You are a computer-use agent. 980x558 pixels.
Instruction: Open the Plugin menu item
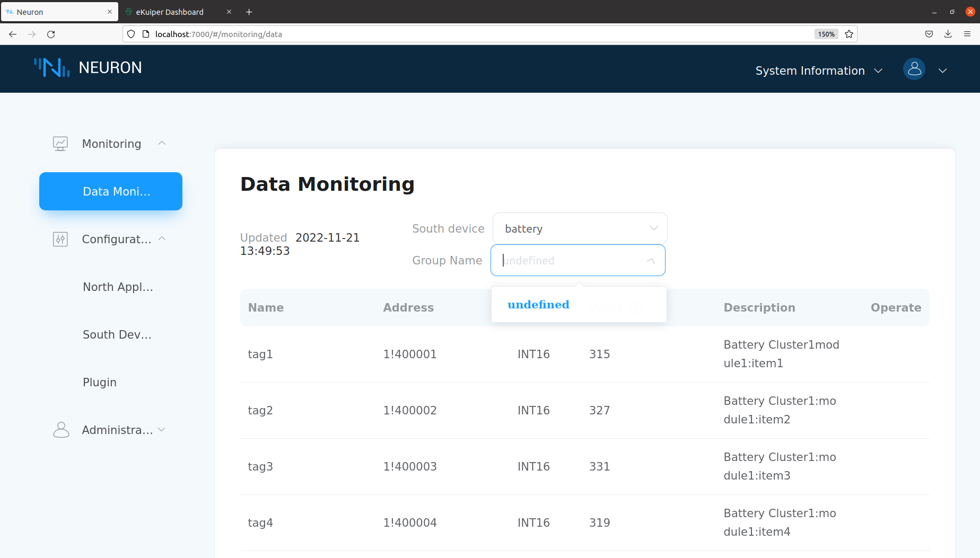[x=100, y=382]
